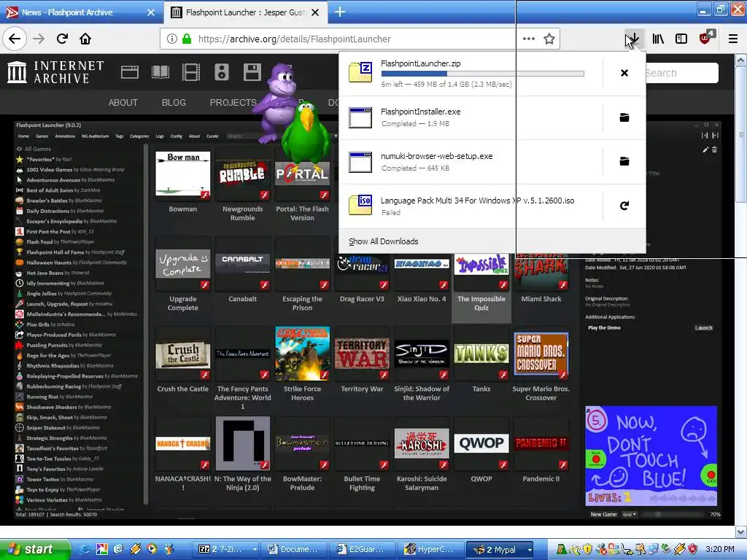747x560 pixels.
Task: Bookmark this page with the star
Action: (549, 39)
